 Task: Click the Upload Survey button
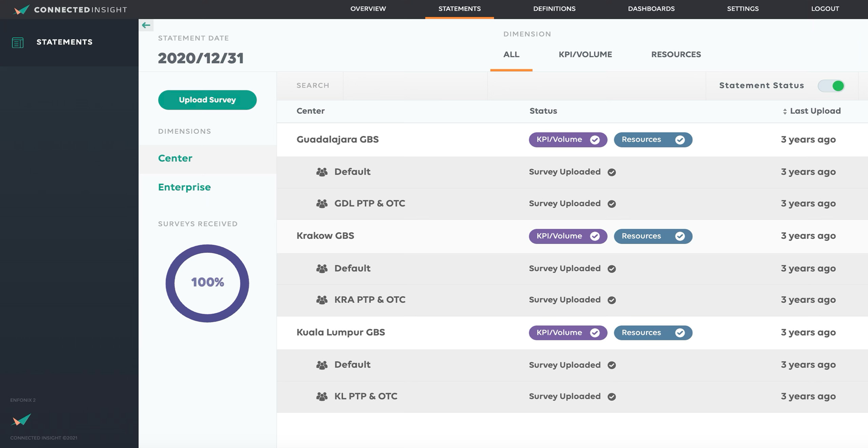(207, 100)
